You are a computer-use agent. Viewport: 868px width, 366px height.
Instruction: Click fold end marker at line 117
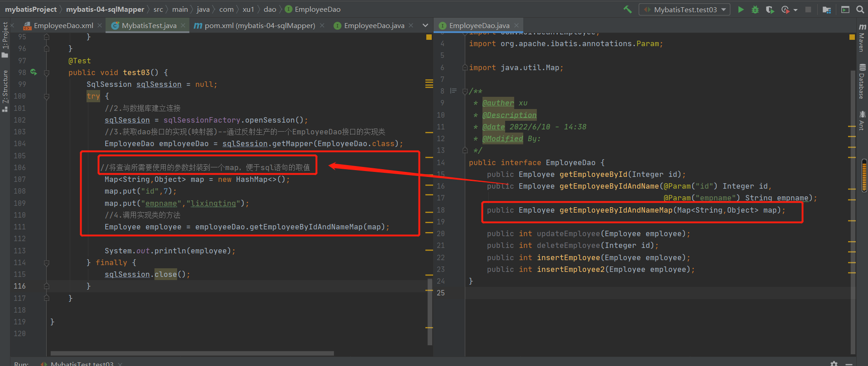(46, 298)
